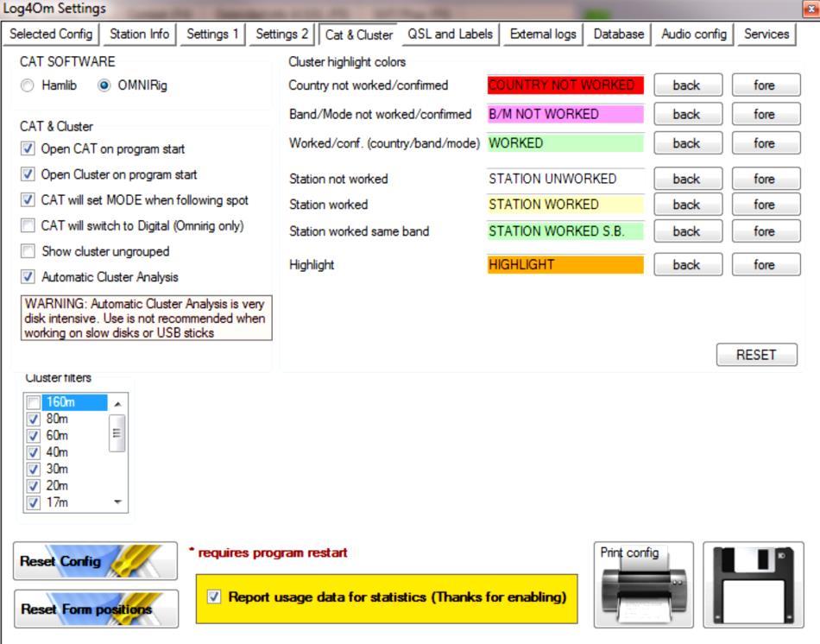Screen dimensions: 820x644
Task: Click STATION WORKED S.B. swatch
Action: point(565,230)
